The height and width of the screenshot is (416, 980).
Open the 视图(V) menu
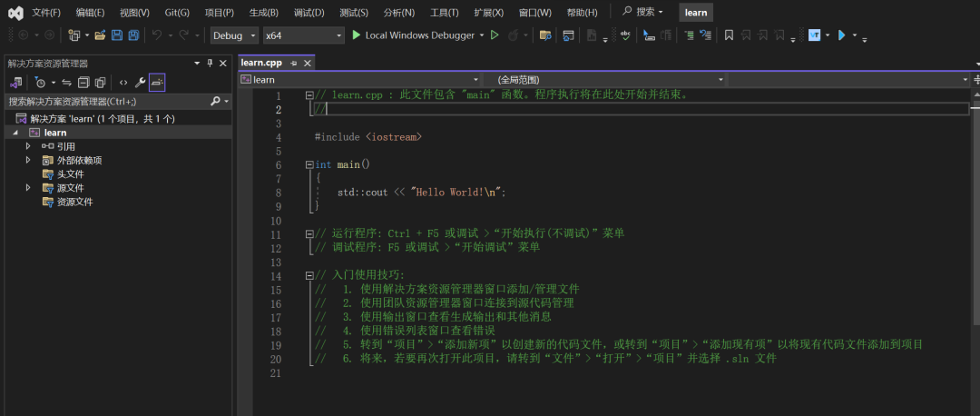[x=134, y=13]
